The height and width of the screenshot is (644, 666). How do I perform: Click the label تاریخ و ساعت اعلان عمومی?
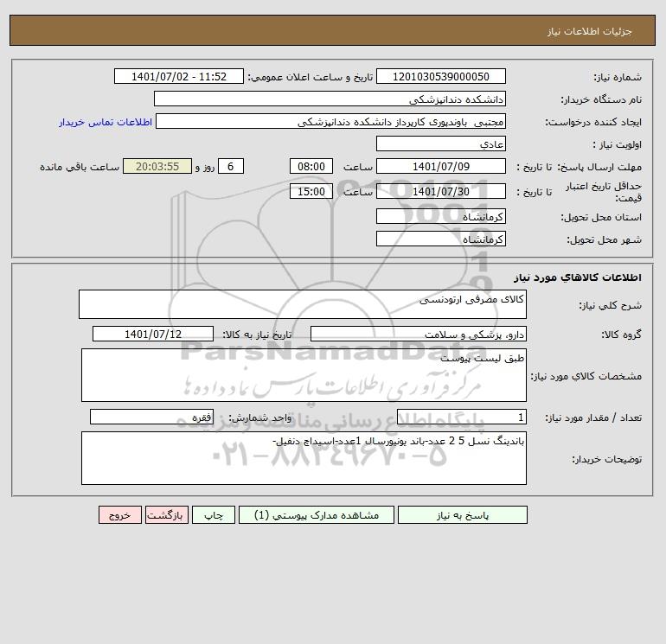310,77
